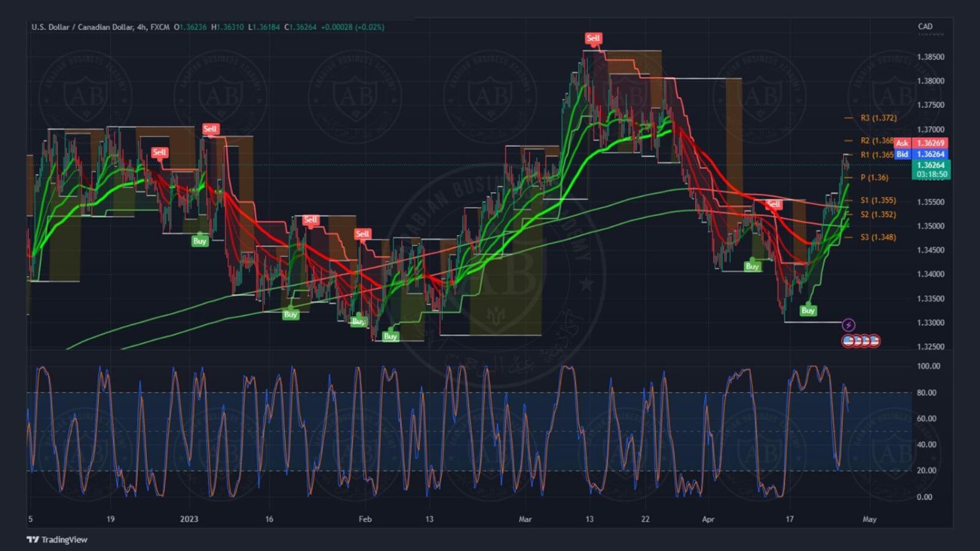Select the Buy signal before April 17

click(753, 266)
